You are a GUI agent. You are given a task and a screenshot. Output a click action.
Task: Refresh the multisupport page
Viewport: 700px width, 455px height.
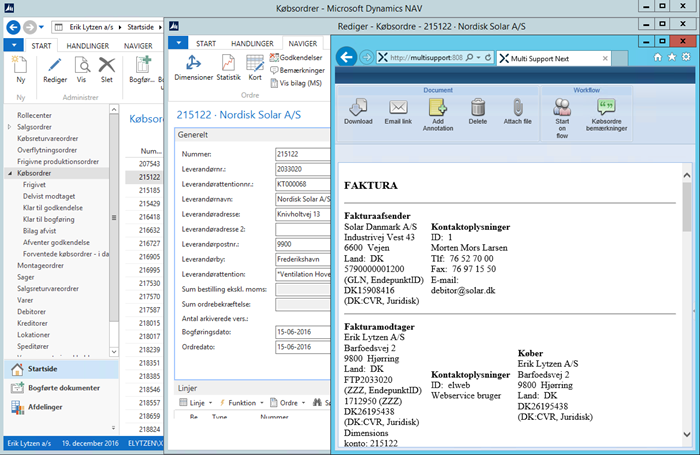click(x=488, y=58)
